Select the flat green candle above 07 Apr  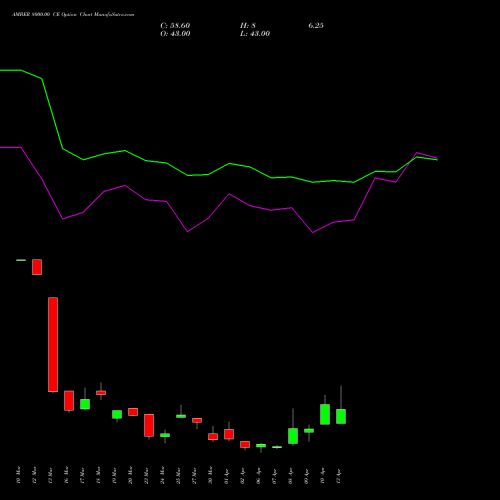(x=277, y=447)
